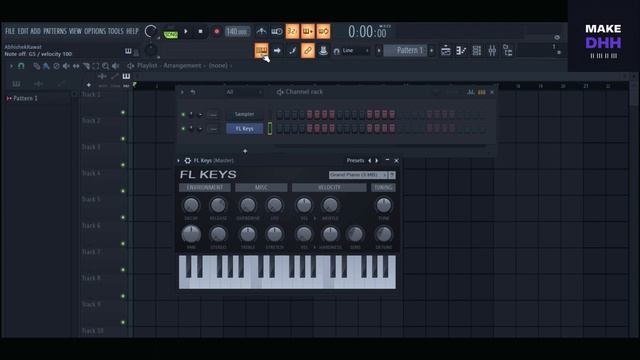Viewport: 640px width, 360px height.
Task: Toggle the orange loop record button
Action: tap(323, 31)
